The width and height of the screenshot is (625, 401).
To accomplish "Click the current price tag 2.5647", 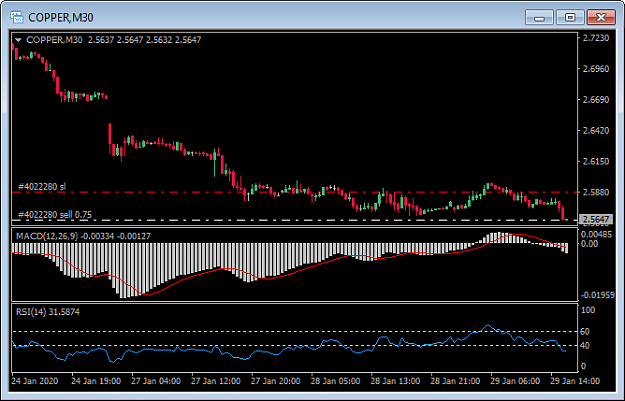I will tap(596, 219).
